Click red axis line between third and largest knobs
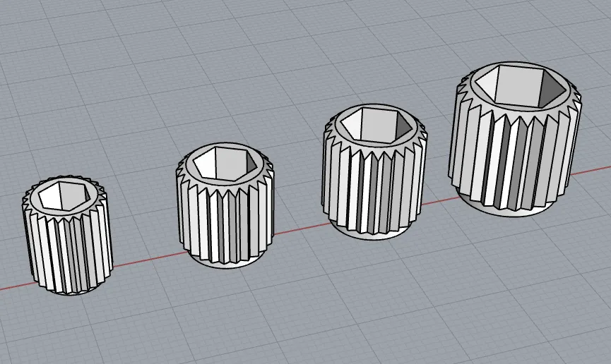This screenshot has width=611, height=364. [439, 201]
